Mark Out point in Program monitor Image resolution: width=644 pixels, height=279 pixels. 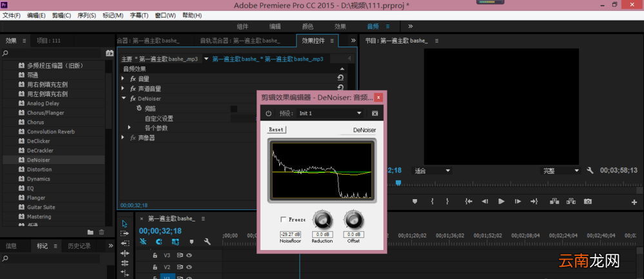[447, 202]
